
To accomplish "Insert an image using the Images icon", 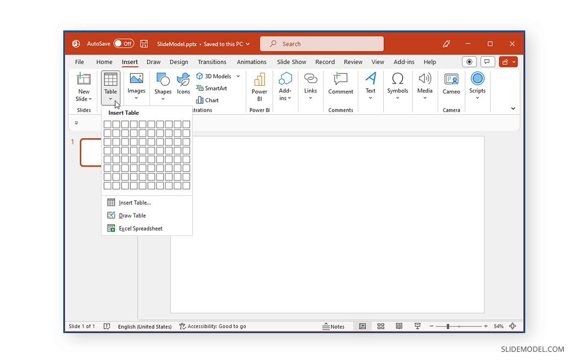I will pyautogui.click(x=136, y=87).
